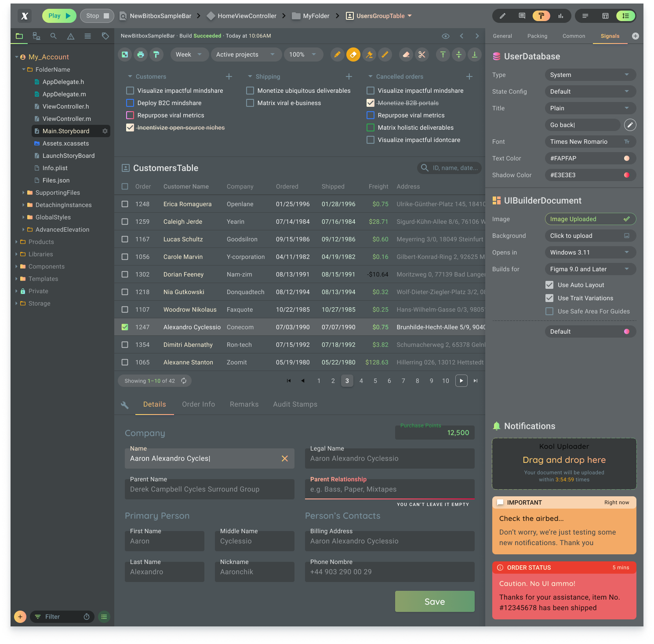Open the warnings tab in sidebar
654x644 pixels.
[71, 36]
